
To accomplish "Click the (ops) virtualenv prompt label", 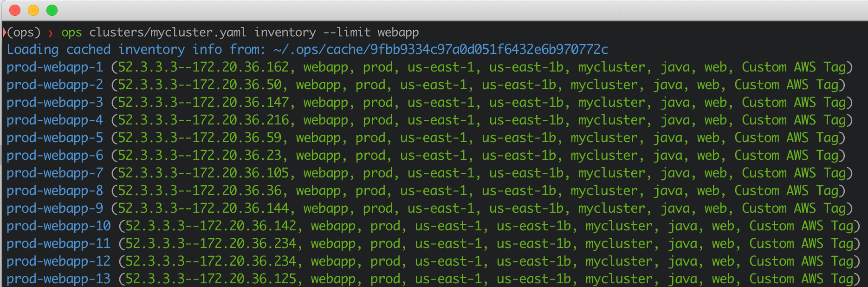I will tap(24, 33).
